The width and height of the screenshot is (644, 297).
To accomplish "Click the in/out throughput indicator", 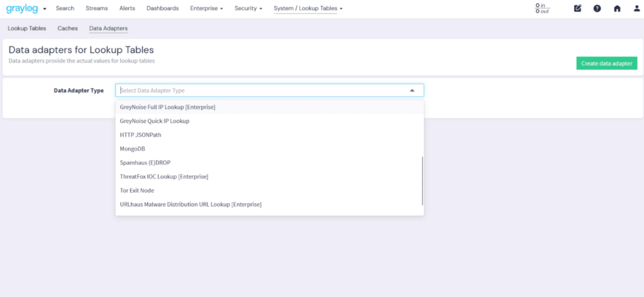I will [x=542, y=8].
